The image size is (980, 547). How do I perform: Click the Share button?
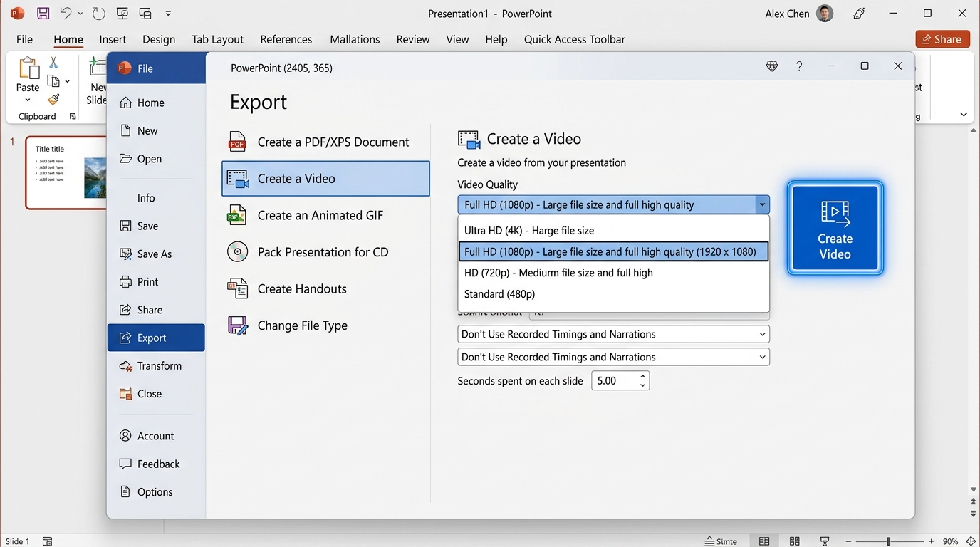[x=942, y=39]
